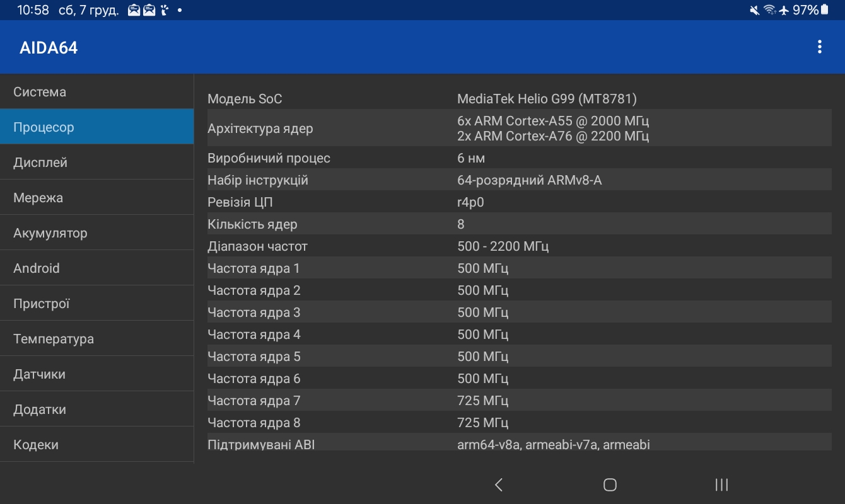845x504 pixels.
Task: Select the Набір інструкцій label
Action: point(257,180)
